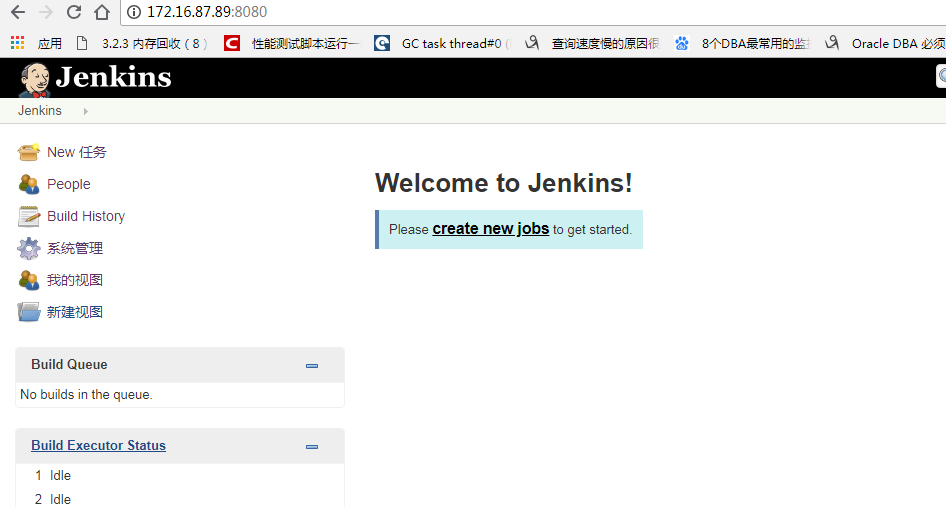Click the site info icon in address bar
The image size is (946, 507).
pyautogui.click(x=134, y=11)
